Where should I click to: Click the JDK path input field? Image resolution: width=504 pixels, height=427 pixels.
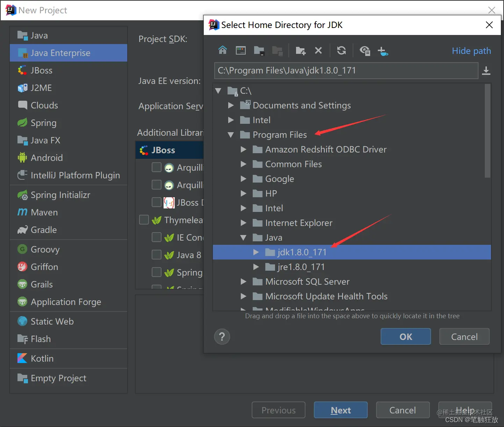coord(346,71)
